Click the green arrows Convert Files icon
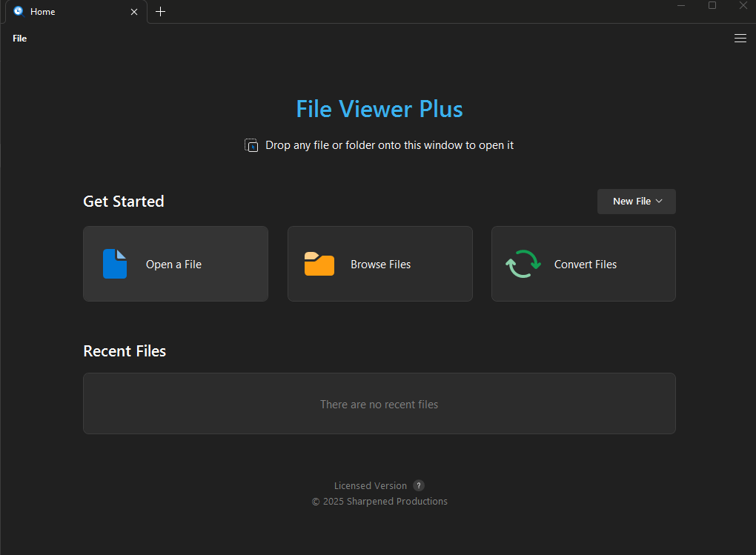 523,264
